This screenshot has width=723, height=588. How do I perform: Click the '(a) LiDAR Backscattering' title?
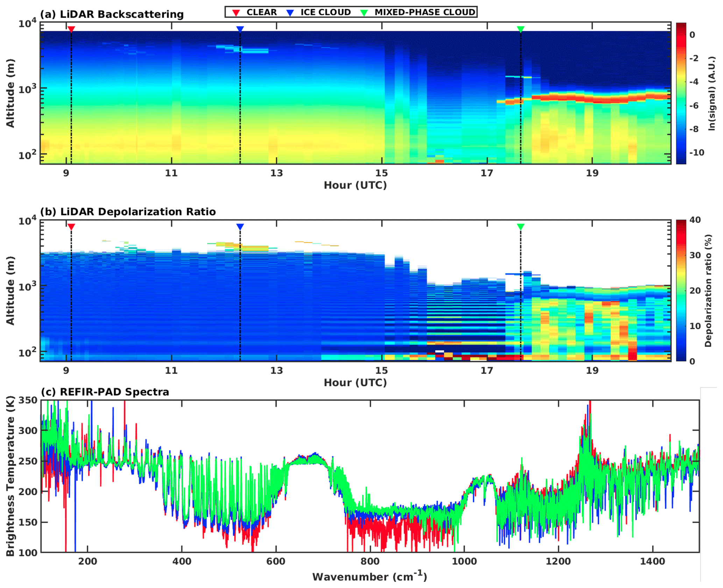coord(112,14)
